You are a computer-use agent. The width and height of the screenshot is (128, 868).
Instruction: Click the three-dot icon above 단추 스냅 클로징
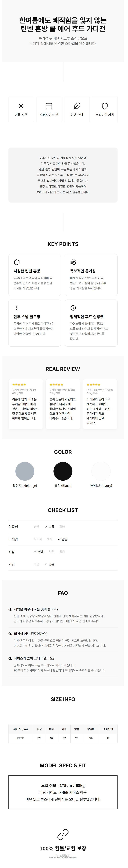pyautogui.click(x=16, y=308)
